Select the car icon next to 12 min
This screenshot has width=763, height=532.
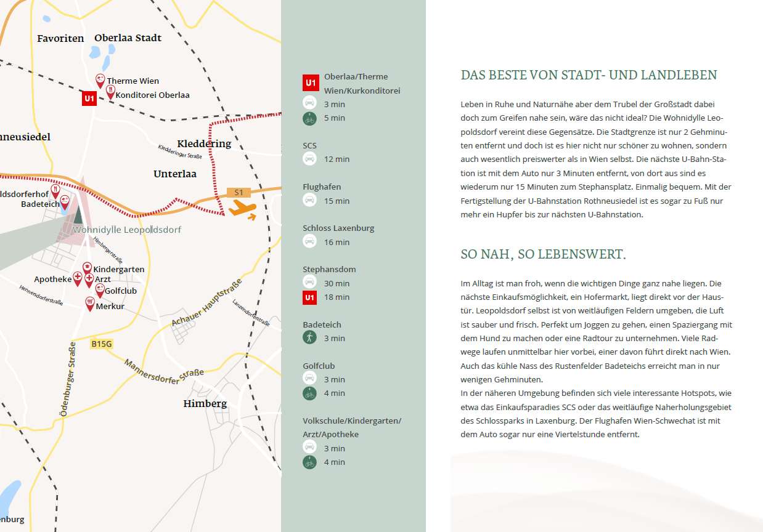pyautogui.click(x=309, y=159)
